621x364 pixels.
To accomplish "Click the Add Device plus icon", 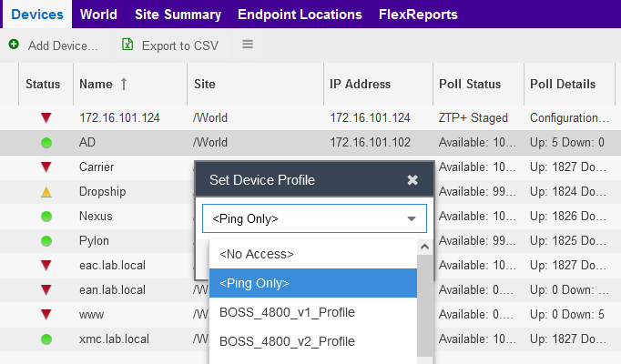I will point(14,45).
